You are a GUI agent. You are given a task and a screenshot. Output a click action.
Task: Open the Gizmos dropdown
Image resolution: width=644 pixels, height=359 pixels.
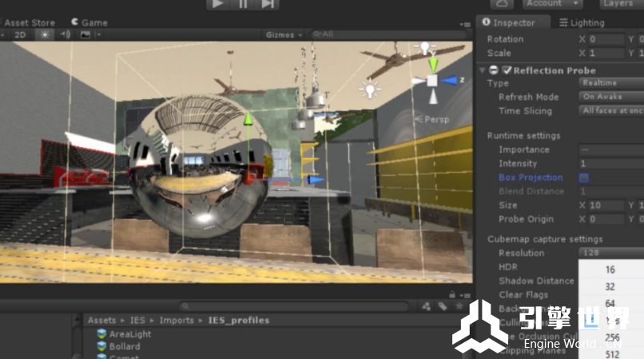[284, 34]
